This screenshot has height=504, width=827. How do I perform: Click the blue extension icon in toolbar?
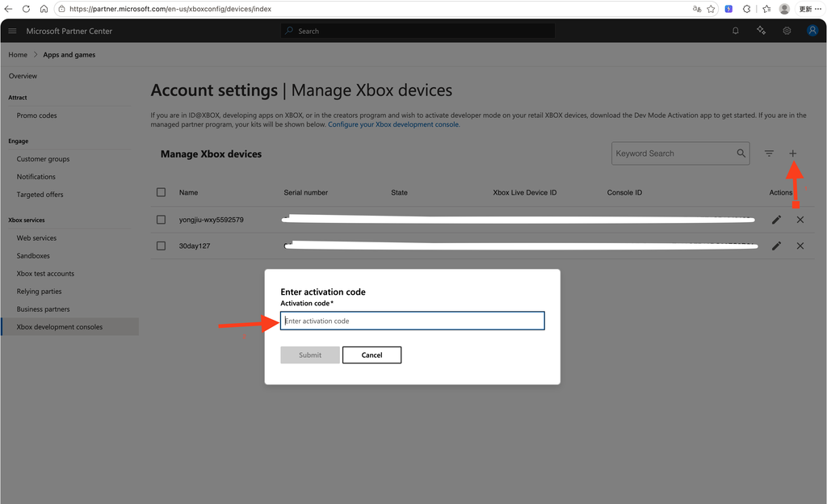[729, 9]
